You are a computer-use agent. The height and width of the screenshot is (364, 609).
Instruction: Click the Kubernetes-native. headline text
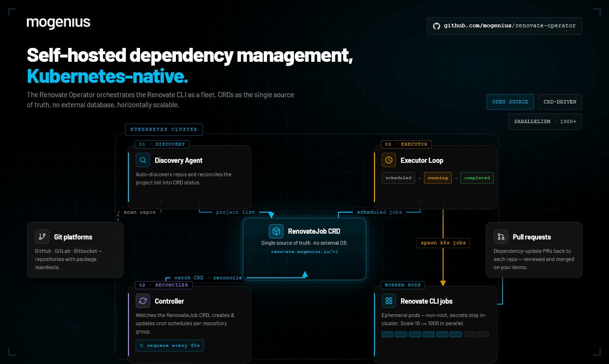(107, 76)
